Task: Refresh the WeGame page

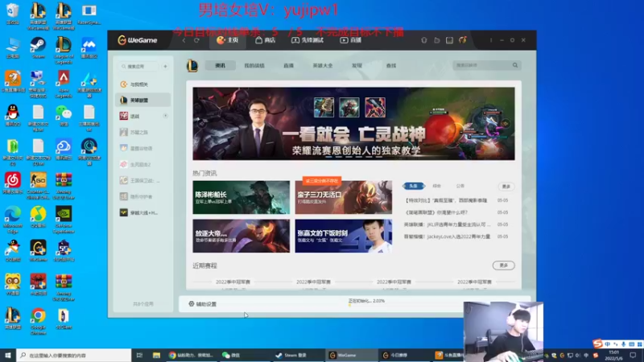Action: click(x=196, y=40)
